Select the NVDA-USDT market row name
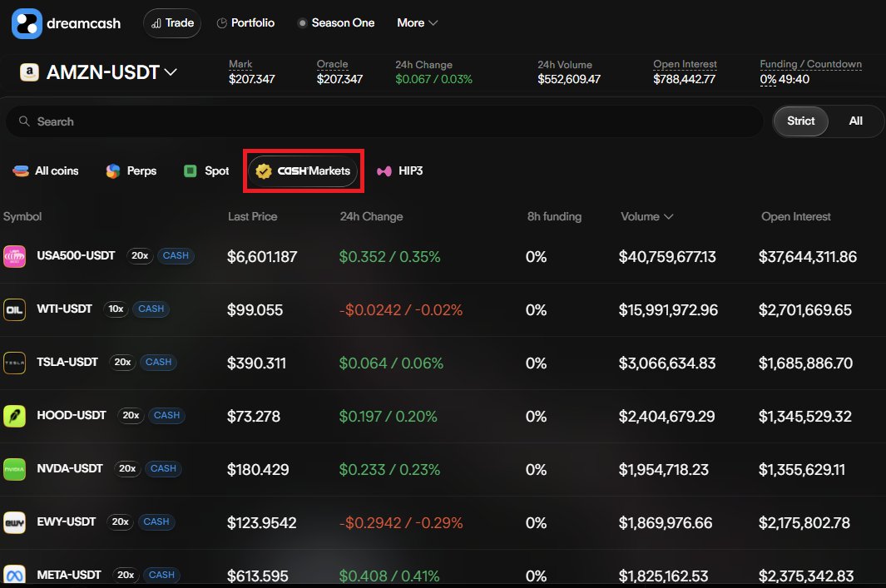 point(70,468)
